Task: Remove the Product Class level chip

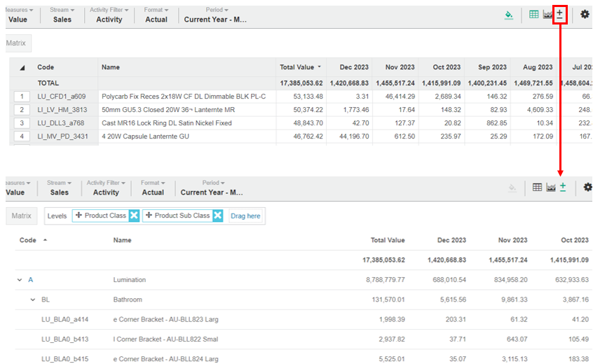Action: pos(134,216)
